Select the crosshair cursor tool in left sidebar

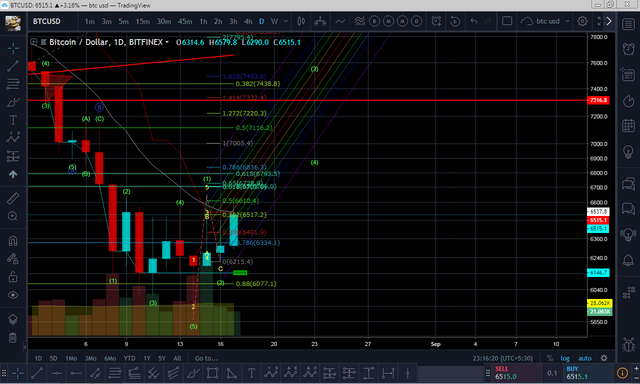click(13, 48)
